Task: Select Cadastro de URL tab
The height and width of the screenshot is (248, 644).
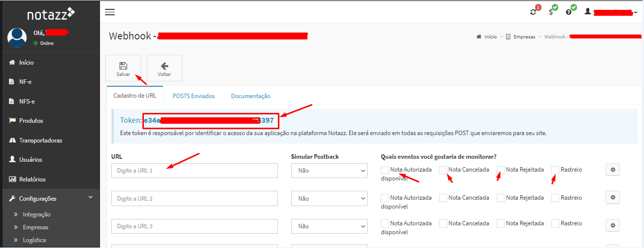Action: click(x=136, y=96)
